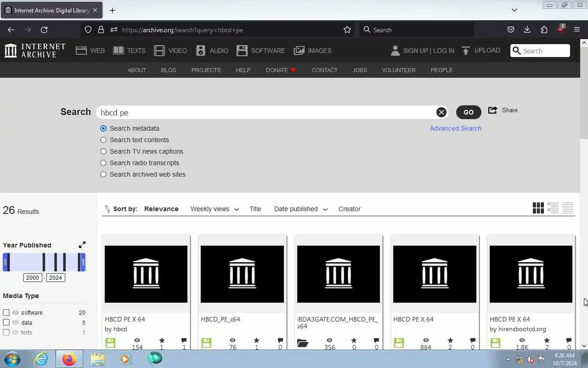588x368 pixels.
Task: Open the BLOG navigation item
Action: pos(169,70)
